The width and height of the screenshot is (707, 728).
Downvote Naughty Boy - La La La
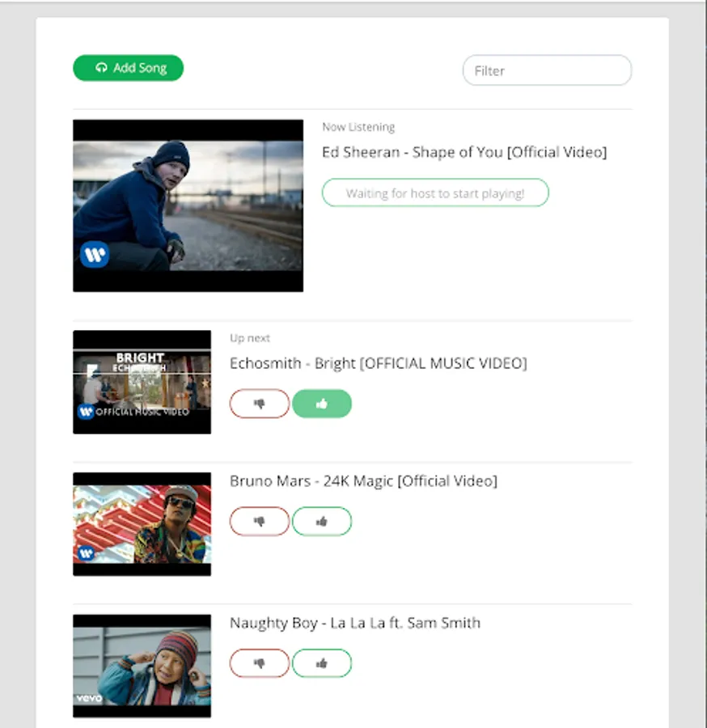coord(260,663)
